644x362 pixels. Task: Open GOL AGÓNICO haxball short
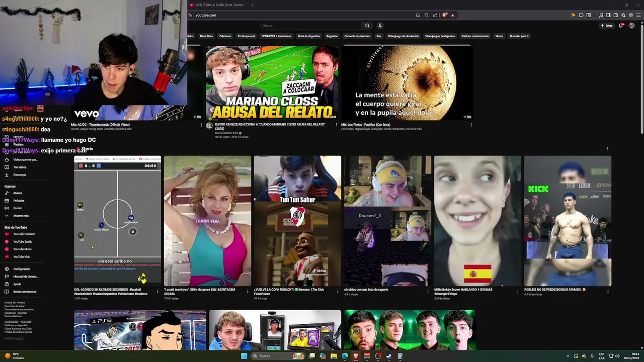tap(117, 221)
